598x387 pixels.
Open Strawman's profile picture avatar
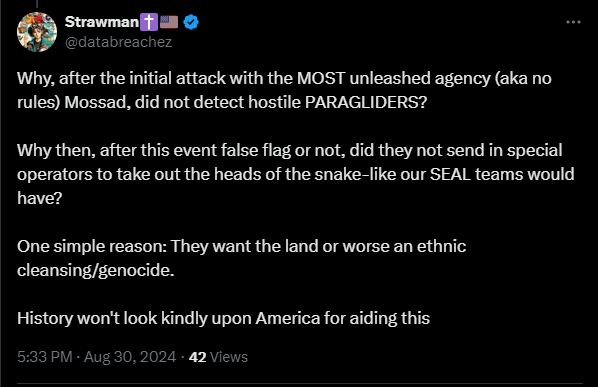point(37,32)
